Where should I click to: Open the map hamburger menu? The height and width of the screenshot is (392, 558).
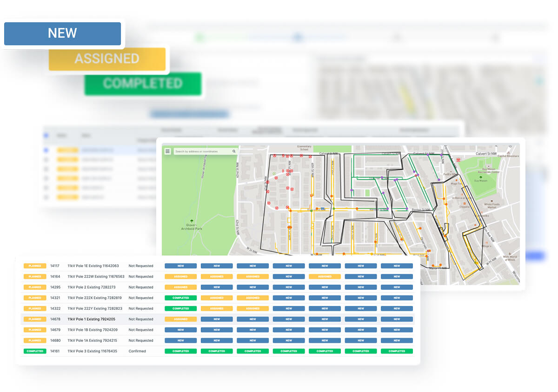(167, 151)
